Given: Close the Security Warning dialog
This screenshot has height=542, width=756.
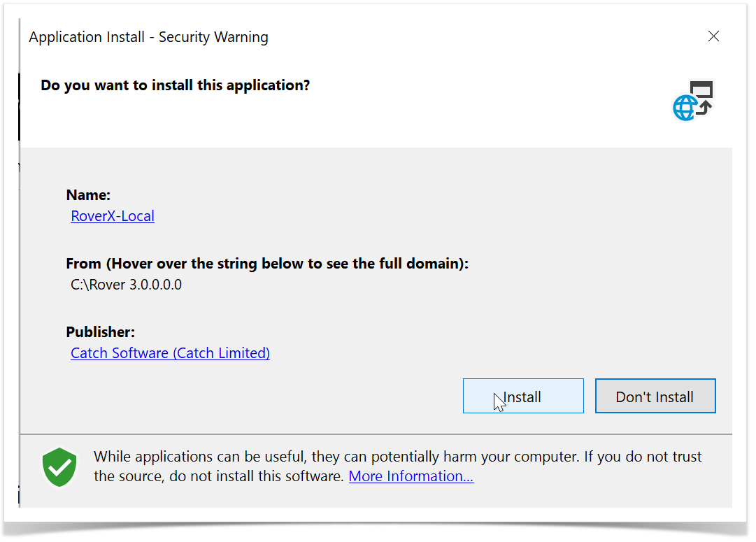Looking at the screenshot, I should [x=713, y=36].
